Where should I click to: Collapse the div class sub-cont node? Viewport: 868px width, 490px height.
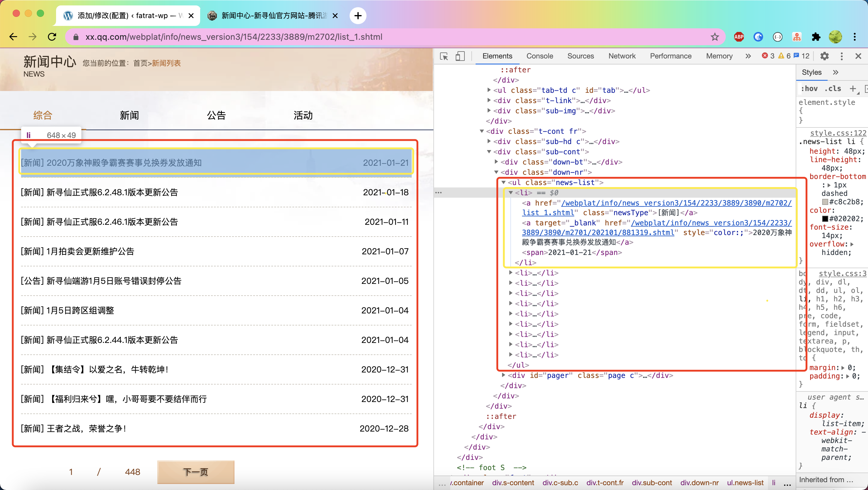tap(489, 152)
